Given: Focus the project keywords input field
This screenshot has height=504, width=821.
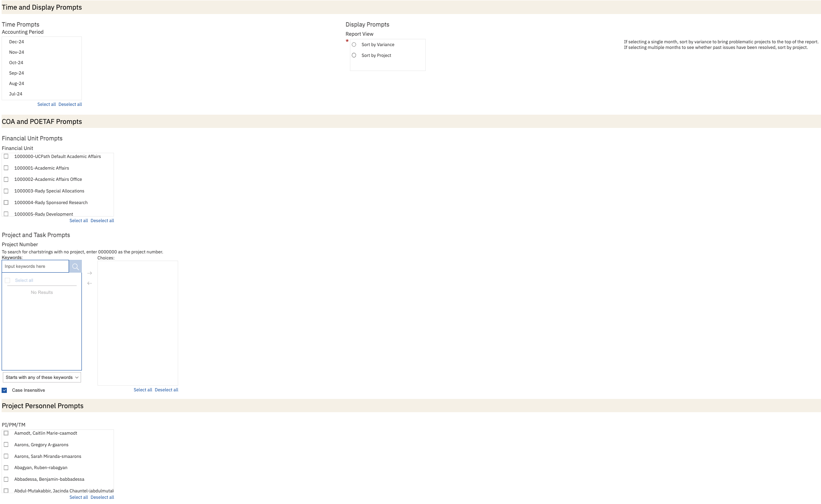Looking at the screenshot, I should coord(35,266).
